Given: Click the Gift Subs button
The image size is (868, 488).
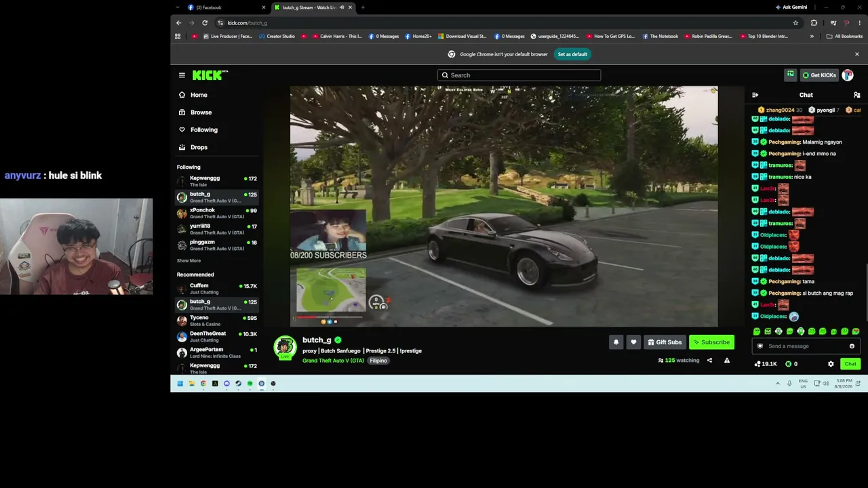Looking at the screenshot, I should pos(665,342).
